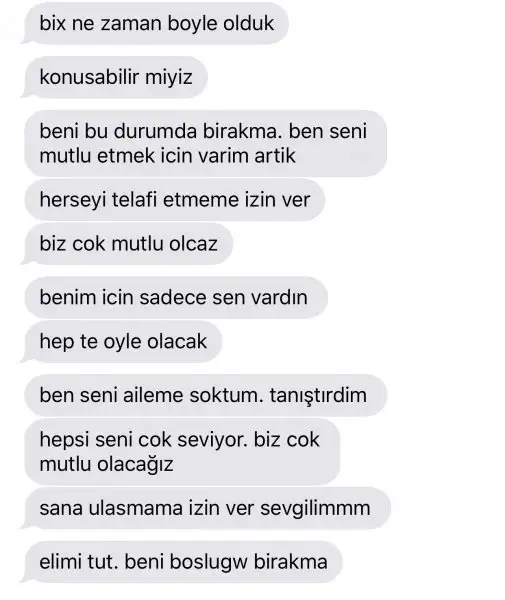The width and height of the screenshot is (505, 600).
Task: Click the word 'telafi' in the message
Action: tap(134, 199)
